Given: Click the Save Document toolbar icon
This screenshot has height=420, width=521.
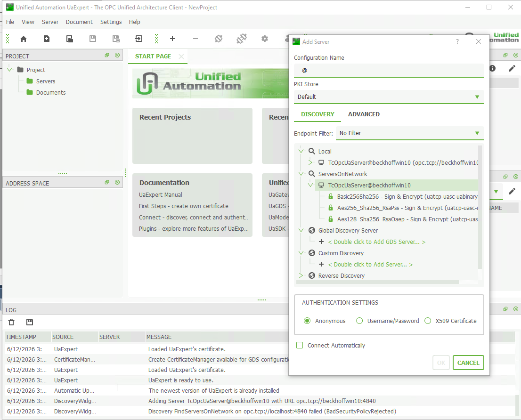Looking at the screenshot, I should tap(93, 39).
